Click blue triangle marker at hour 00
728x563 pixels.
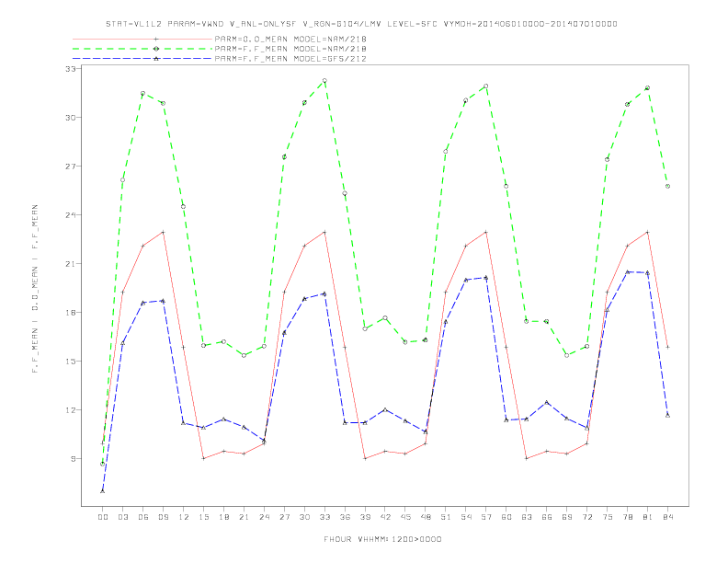coord(103,491)
